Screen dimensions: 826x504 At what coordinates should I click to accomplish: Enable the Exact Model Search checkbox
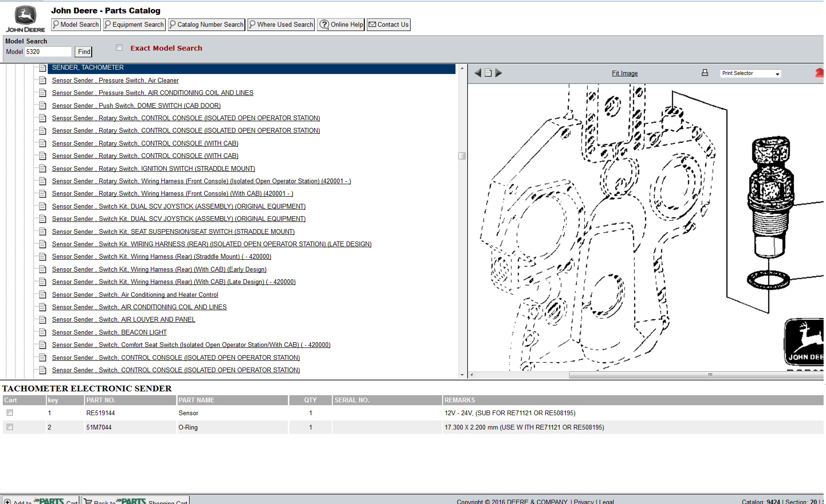(119, 48)
